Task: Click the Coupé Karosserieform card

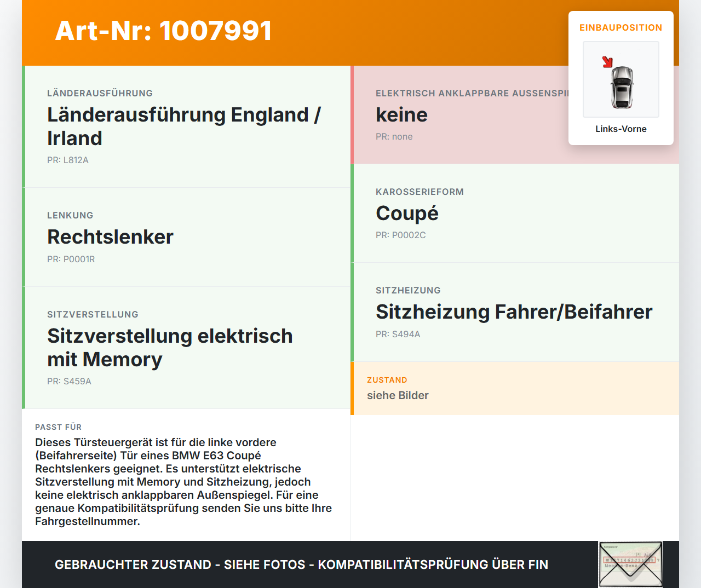Action: pos(515,212)
